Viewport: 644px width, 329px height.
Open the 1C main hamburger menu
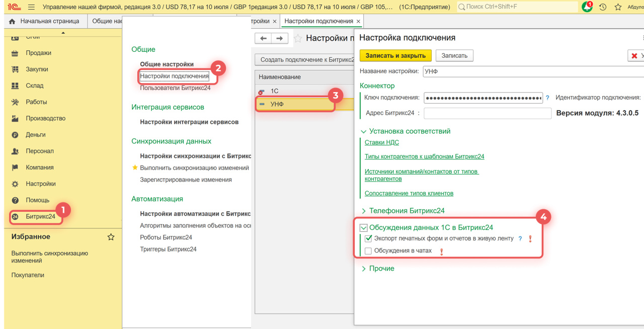[31, 7]
